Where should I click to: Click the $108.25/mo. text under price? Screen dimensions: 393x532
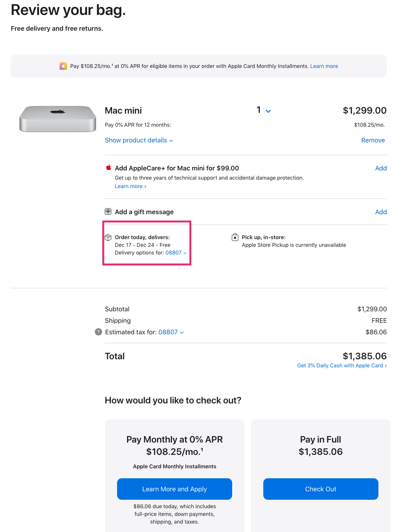(370, 125)
